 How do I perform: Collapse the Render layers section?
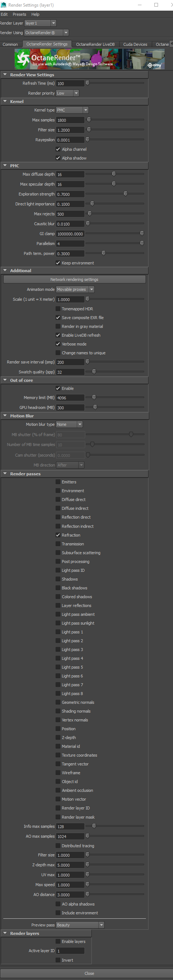click(x=5, y=933)
